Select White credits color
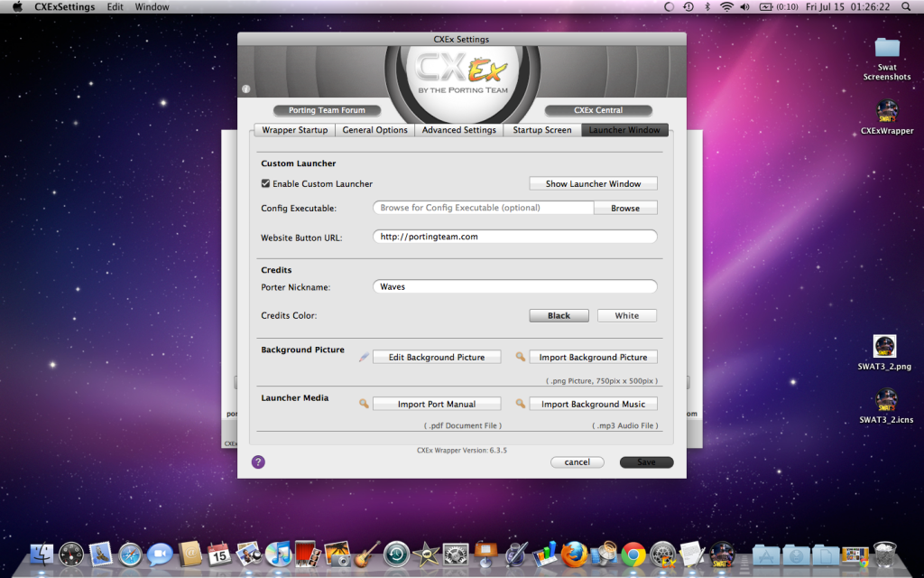The height and width of the screenshot is (578, 924). [x=627, y=315]
